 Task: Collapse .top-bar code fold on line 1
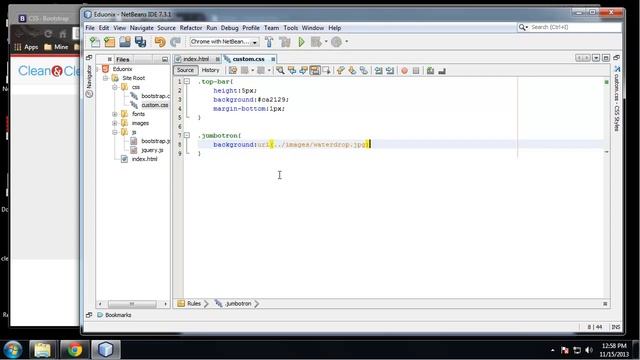coord(187,81)
